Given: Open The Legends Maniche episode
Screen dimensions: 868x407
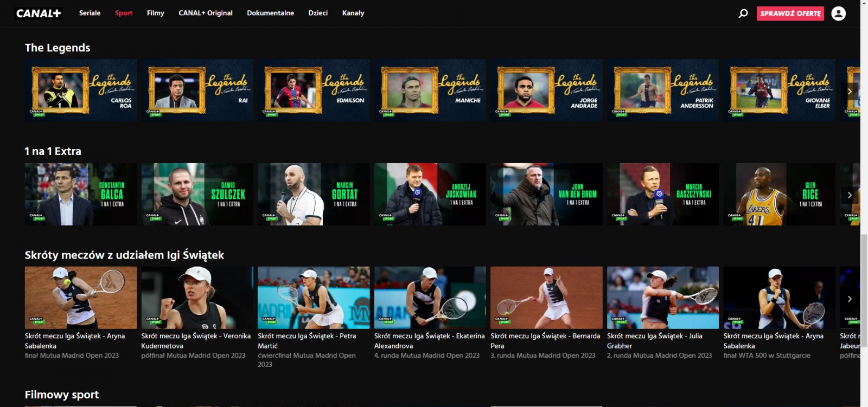Looking at the screenshot, I should click(x=430, y=91).
